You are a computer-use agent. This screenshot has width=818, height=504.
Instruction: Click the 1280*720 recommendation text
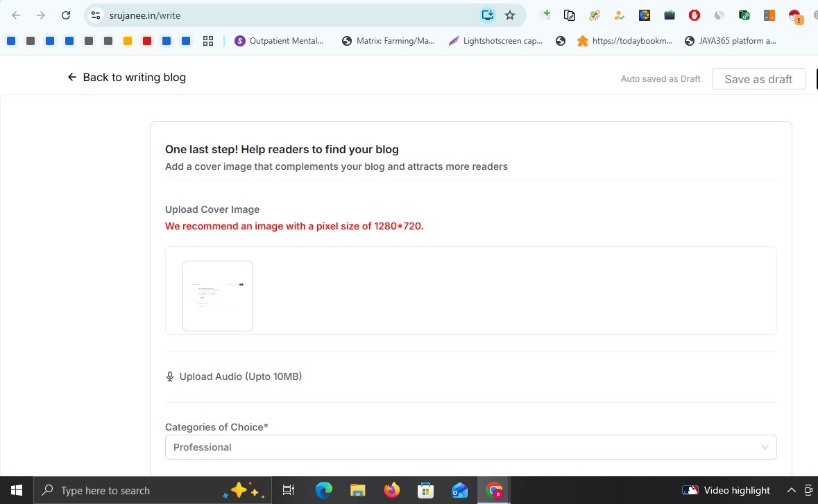tap(294, 226)
